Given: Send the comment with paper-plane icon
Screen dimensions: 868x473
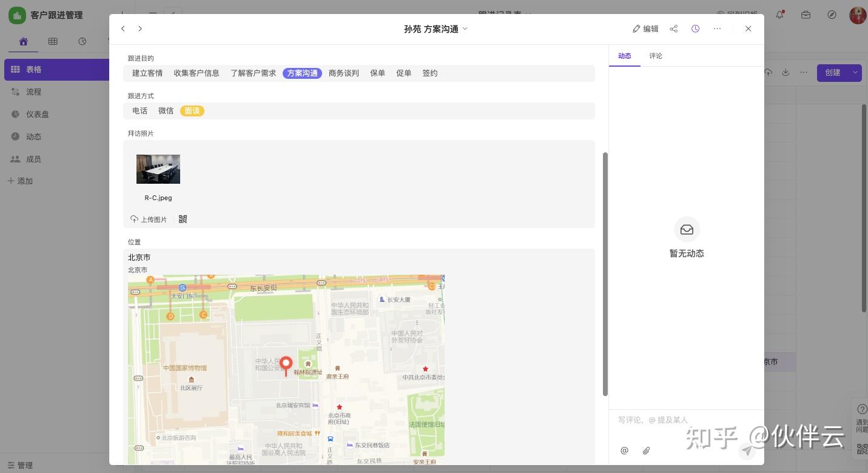Looking at the screenshot, I should [747, 450].
